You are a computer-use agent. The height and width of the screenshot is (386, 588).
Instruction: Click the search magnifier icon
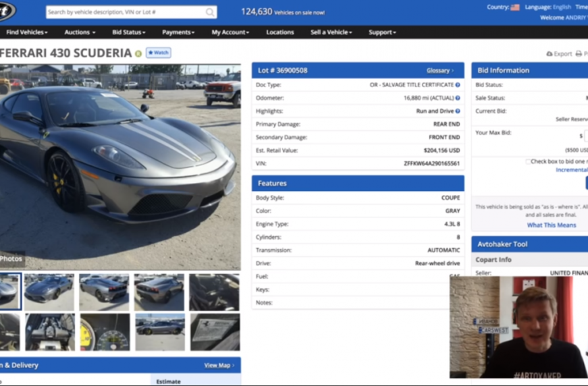click(x=210, y=12)
